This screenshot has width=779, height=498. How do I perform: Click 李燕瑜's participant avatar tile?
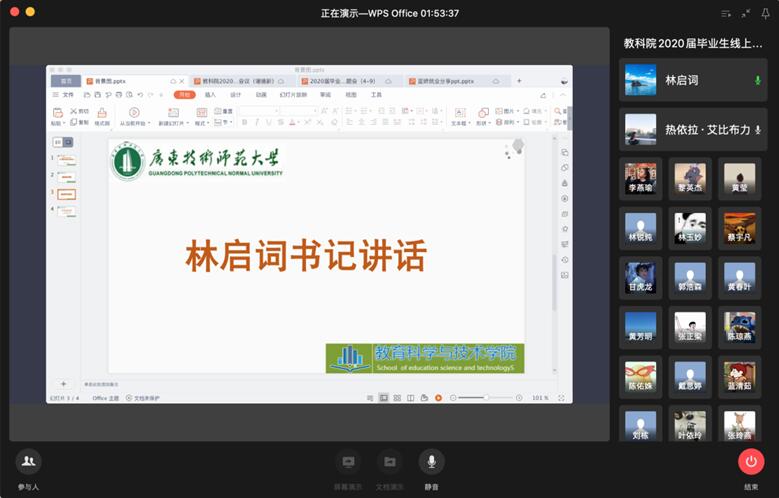pyautogui.click(x=640, y=177)
